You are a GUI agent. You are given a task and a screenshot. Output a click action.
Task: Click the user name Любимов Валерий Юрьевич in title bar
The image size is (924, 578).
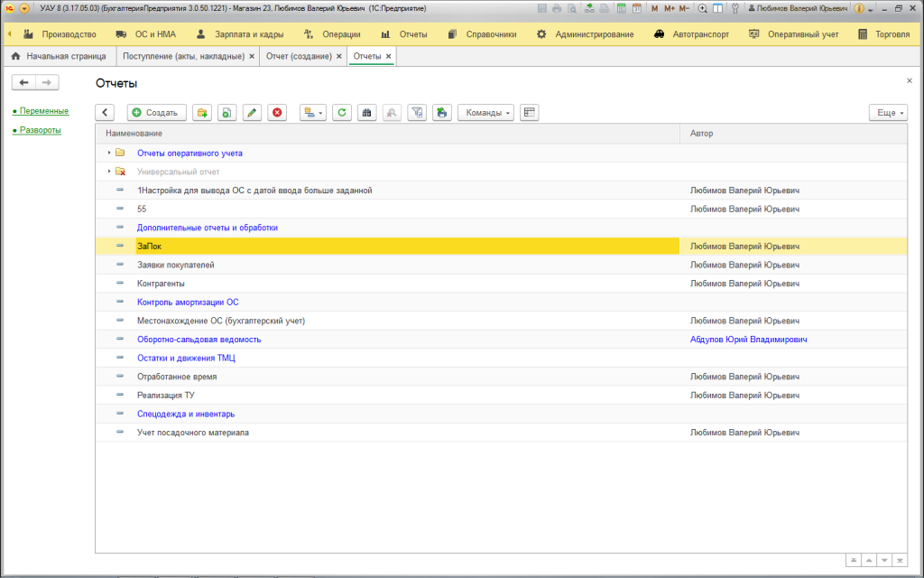coord(799,9)
